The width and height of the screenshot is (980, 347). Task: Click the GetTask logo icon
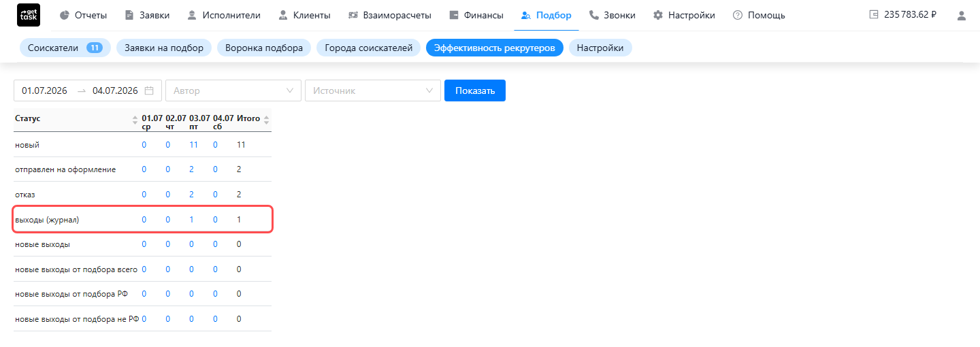[28, 15]
